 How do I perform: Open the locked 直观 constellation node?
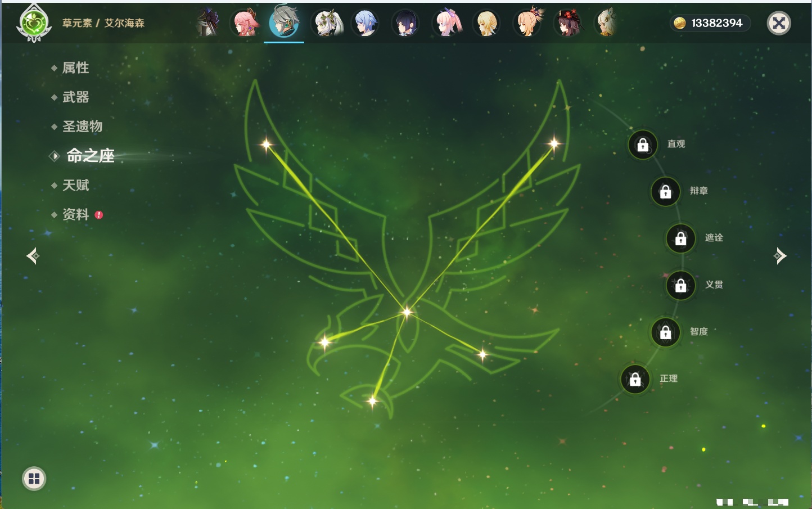click(x=643, y=145)
